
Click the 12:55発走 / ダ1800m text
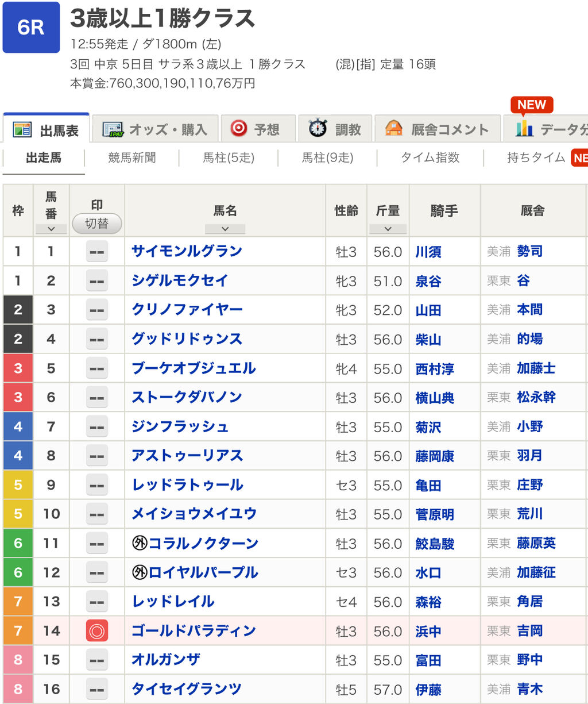pyautogui.click(x=146, y=44)
